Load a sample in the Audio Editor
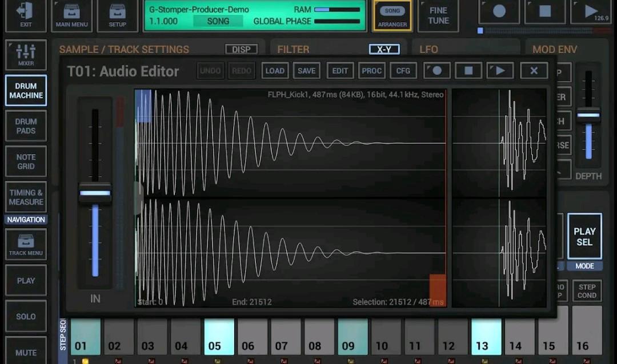 275,70
